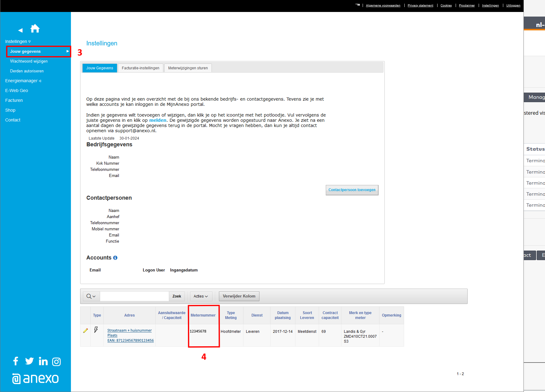This screenshot has height=392, width=545.
Task: Open Anexo Twitter page icon
Action: 29,361
